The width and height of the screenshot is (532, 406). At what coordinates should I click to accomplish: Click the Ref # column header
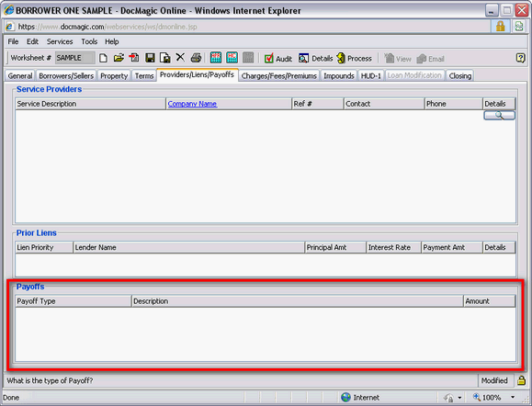click(x=318, y=104)
